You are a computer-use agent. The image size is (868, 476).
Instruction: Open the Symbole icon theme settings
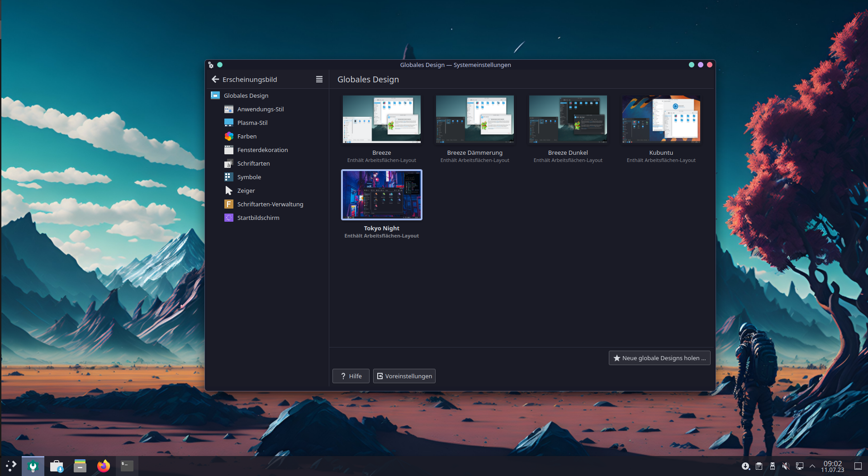click(267, 177)
